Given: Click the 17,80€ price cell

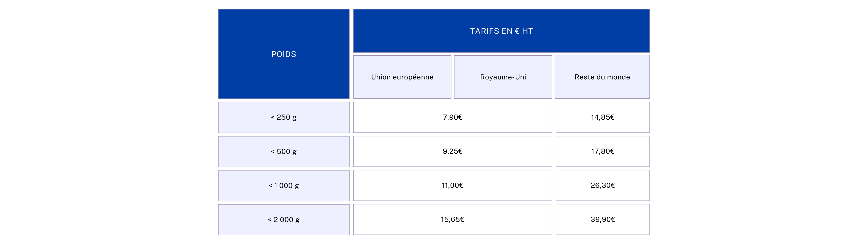Looking at the screenshot, I should (x=602, y=151).
